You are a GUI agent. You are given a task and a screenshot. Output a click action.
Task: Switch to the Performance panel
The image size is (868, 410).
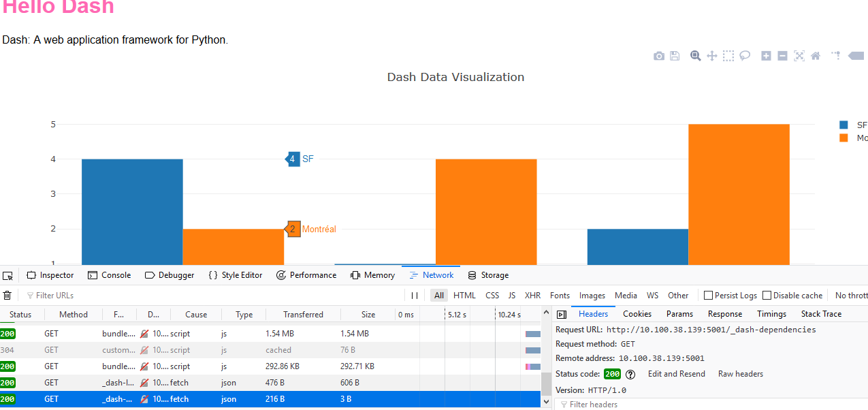[306, 275]
